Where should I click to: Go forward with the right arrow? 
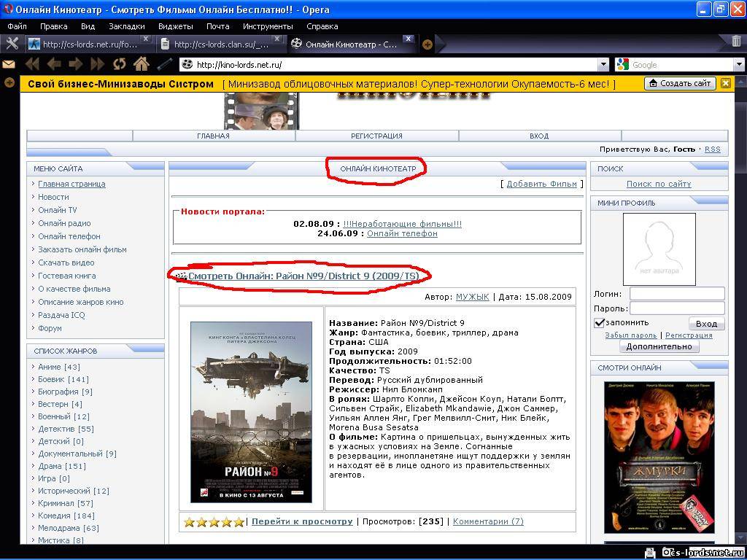pyautogui.click(x=76, y=64)
